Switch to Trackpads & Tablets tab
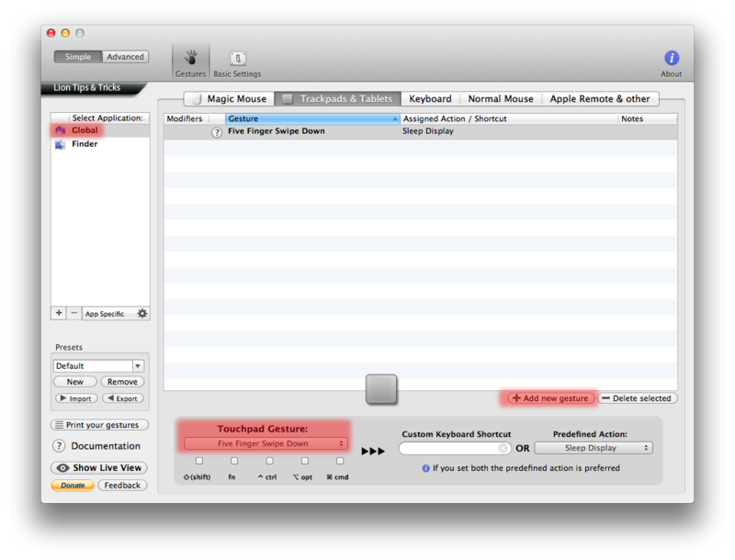This screenshot has height=560, width=735. 337,99
